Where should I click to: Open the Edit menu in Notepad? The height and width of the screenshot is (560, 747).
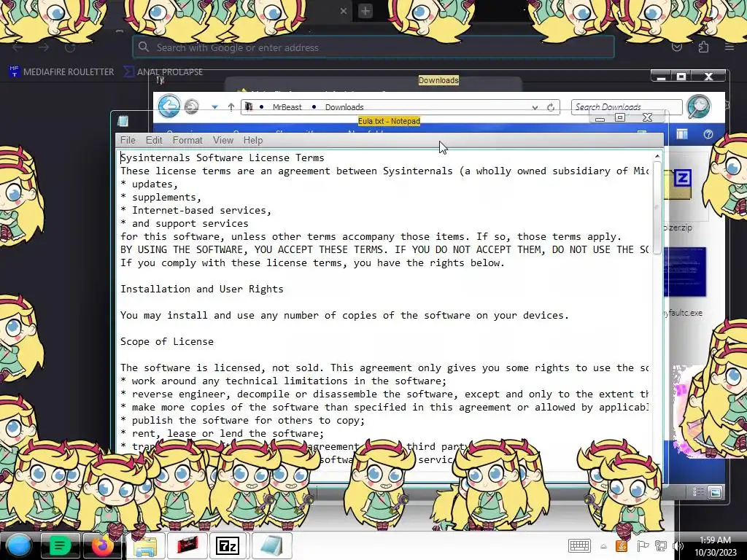click(154, 140)
